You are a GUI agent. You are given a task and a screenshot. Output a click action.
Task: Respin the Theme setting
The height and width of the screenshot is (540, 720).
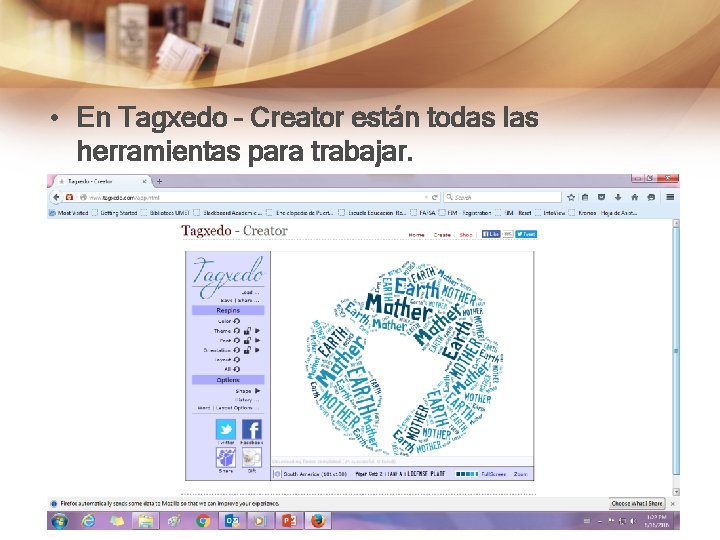coord(237,331)
